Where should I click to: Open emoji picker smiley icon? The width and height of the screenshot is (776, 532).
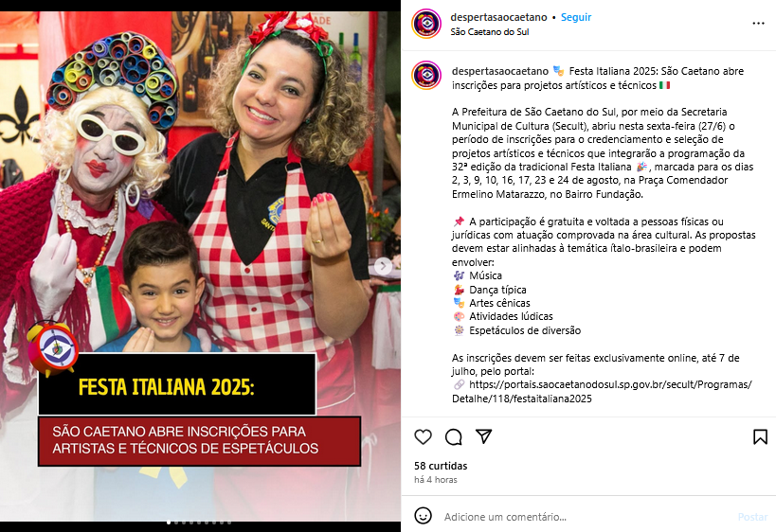pos(424,516)
